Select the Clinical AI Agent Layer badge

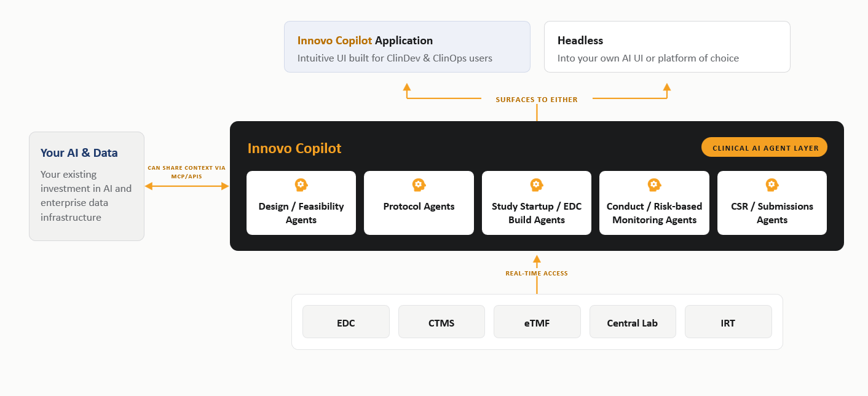tap(765, 148)
